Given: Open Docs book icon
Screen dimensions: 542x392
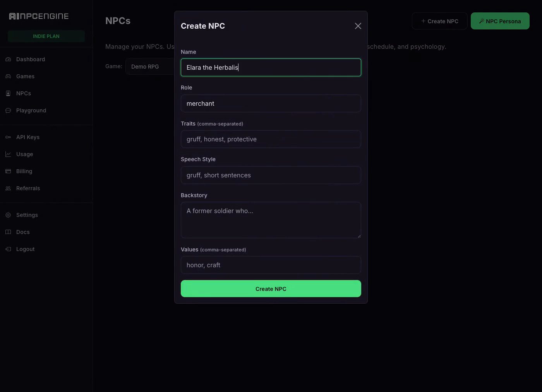Looking at the screenshot, I should tap(8, 232).
